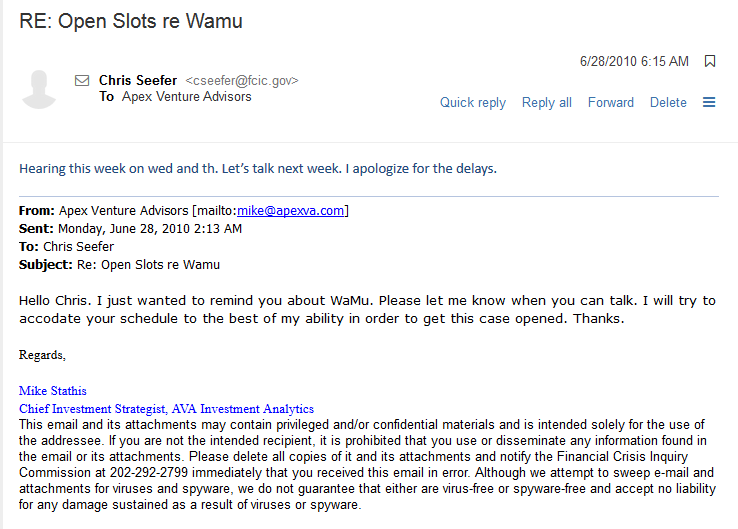Forward this email
Screen dimensions: 738x529
point(611,102)
